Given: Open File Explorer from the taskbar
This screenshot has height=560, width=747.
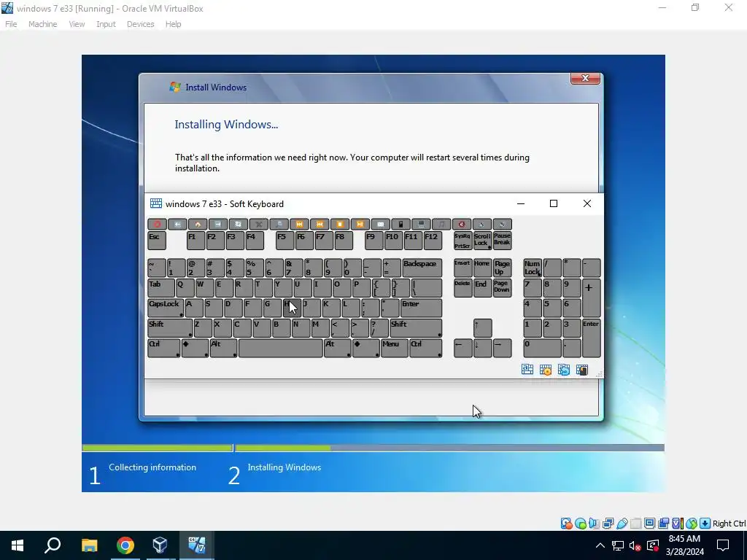Looking at the screenshot, I should [89, 545].
